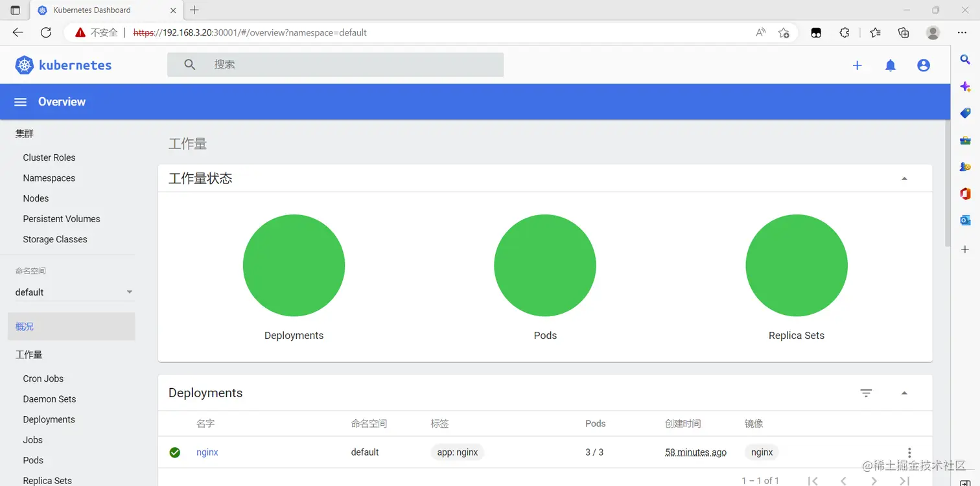Viewport: 980px width, 486px height.
Task: Open the collections icon
Action: 904,32
